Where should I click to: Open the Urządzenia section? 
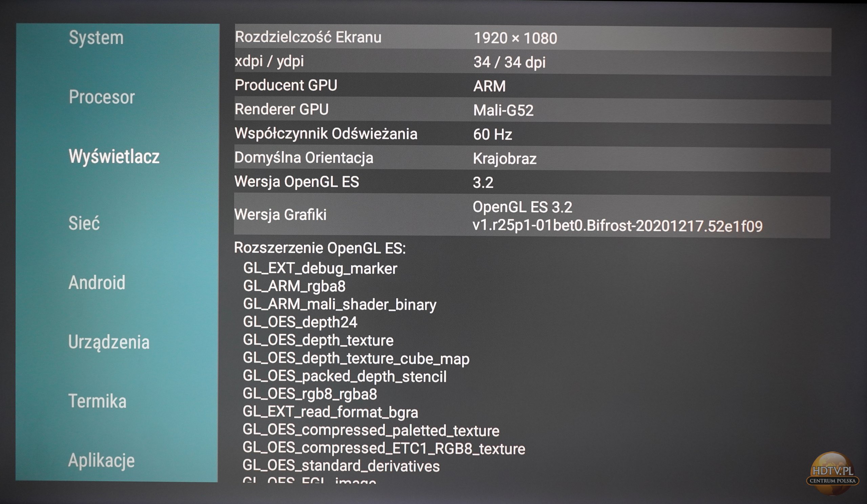tap(109, 342)
